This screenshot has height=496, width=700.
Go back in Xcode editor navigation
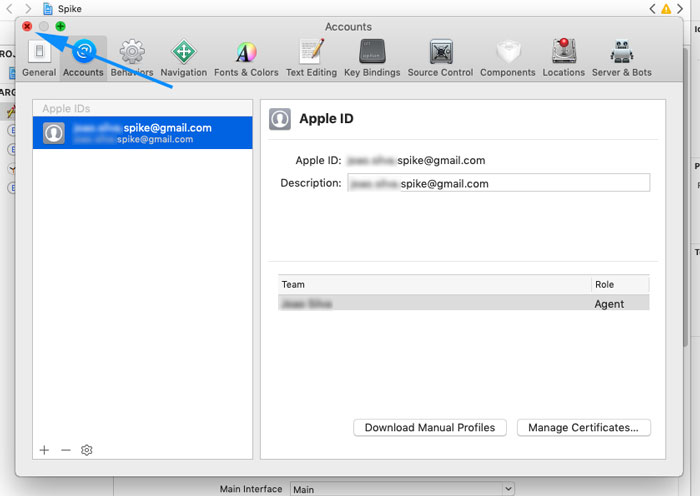(9, 8)
